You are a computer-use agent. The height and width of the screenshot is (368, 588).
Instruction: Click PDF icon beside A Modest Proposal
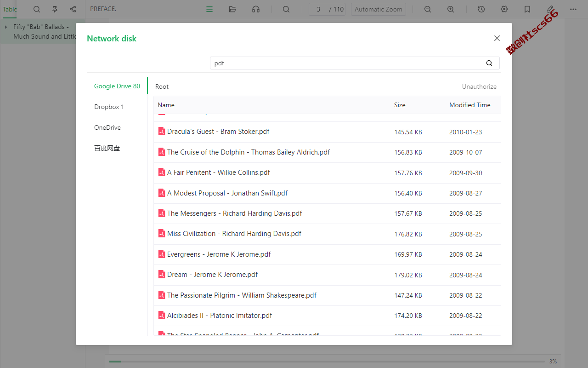(x=161, y=193)
